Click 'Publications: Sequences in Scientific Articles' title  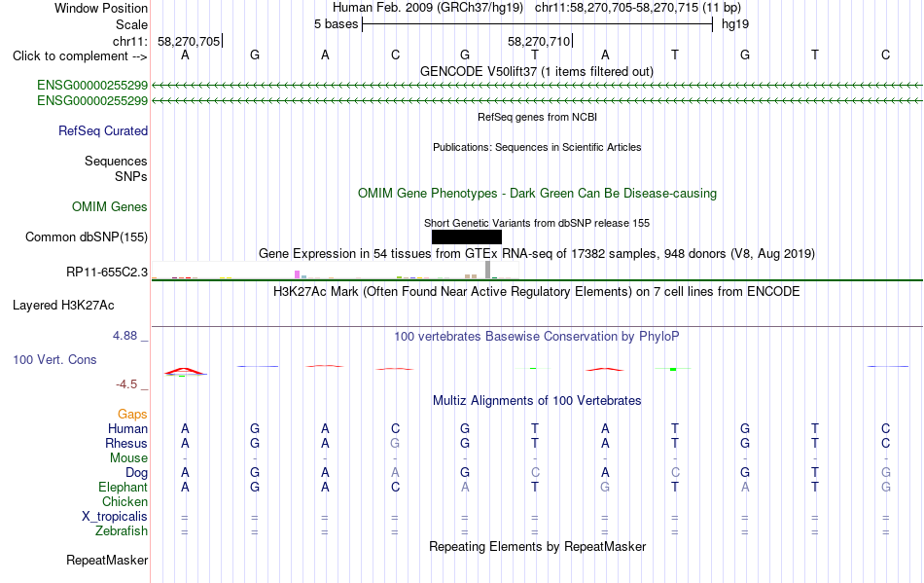[x=537, y=147]
